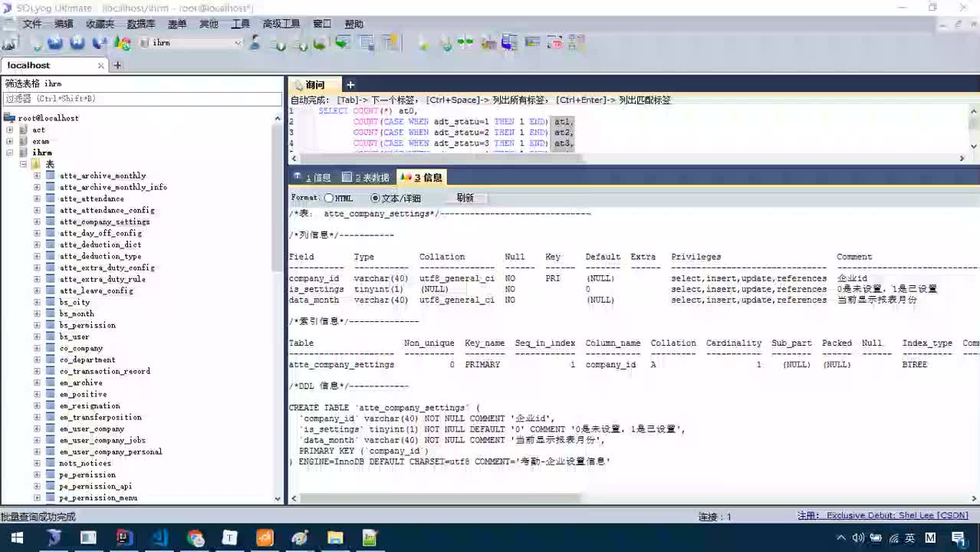This screenshot has width=980, height=552.
Task: Click the volume icon in system tray
Action: click(x=858, y=538)
